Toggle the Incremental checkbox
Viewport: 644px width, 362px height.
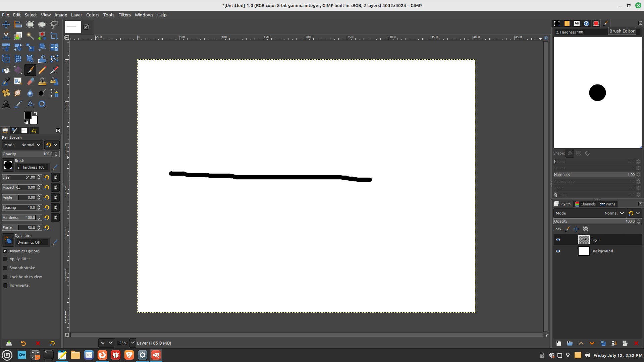point(5,285)
